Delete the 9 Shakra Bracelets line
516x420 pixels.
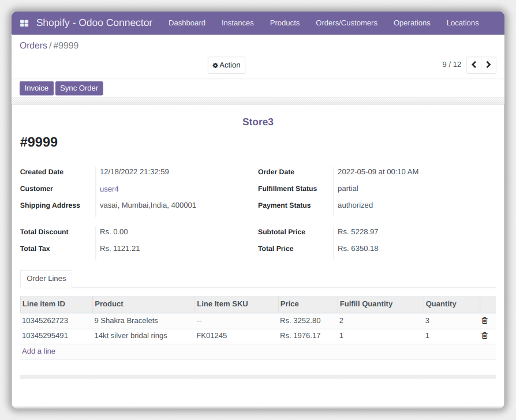(484, 320)
